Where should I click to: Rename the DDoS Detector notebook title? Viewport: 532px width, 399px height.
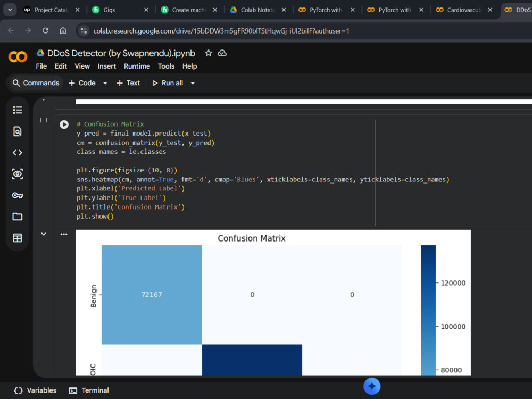(121, 53)
